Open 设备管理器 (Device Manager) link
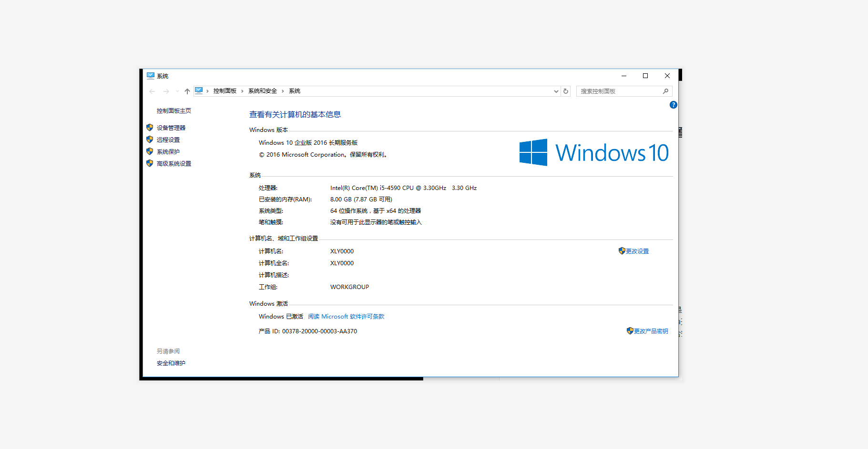The width and height of the screenshot is (868, 449). [171, 128]
